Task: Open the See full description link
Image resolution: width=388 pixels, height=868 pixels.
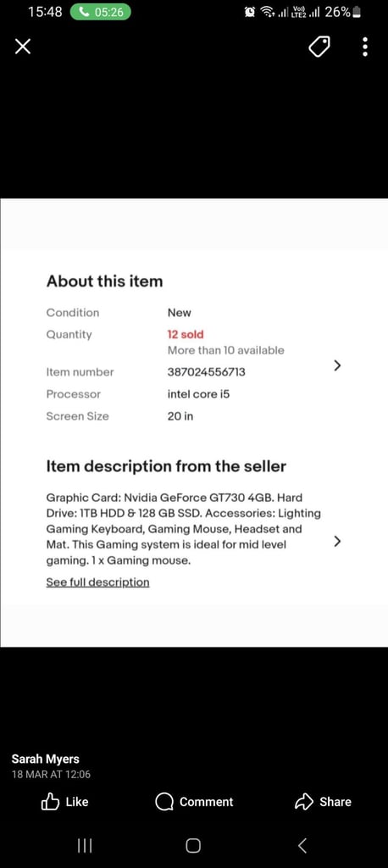Action: (x=98, y=581)
